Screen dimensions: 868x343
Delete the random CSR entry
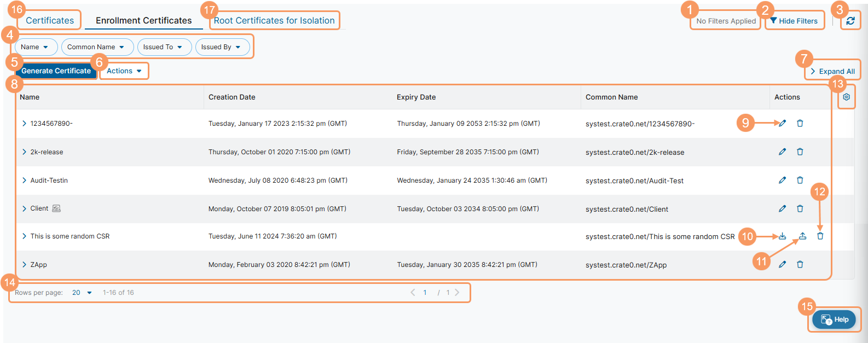tap(820, 236)
